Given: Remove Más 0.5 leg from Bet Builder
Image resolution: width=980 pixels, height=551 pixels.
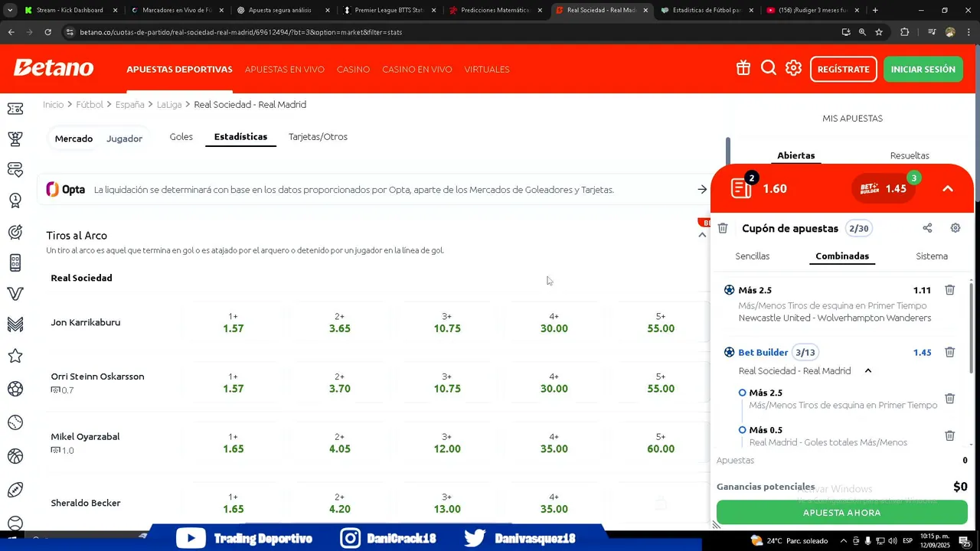Looking at the screenshot, I should tap(949, 435).
